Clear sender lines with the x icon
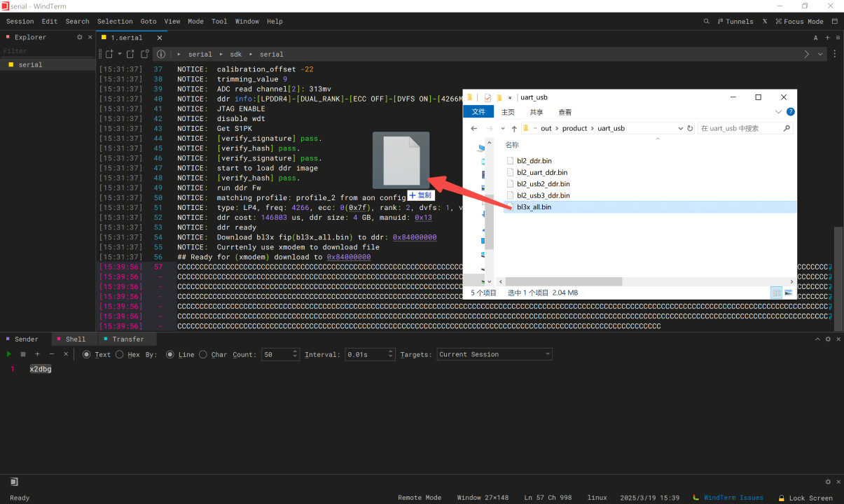This screenshot has width=844, height=504. (67, 354)
